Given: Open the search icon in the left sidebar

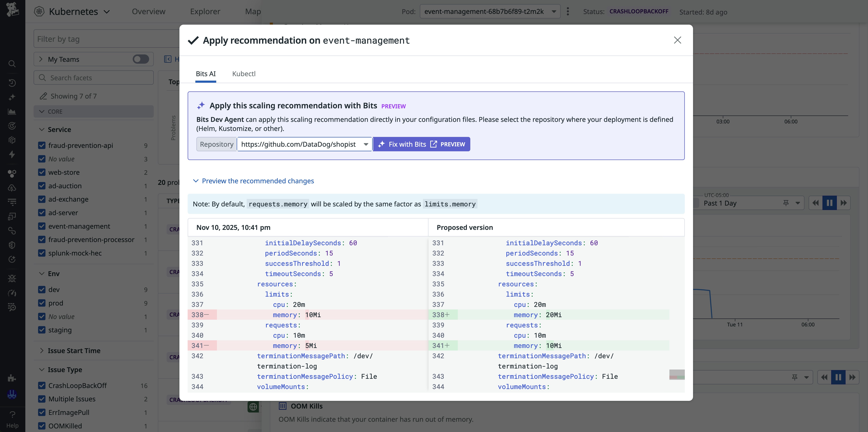Looking at the screenshot, I should pyautogui.click(x=12, y=64).
